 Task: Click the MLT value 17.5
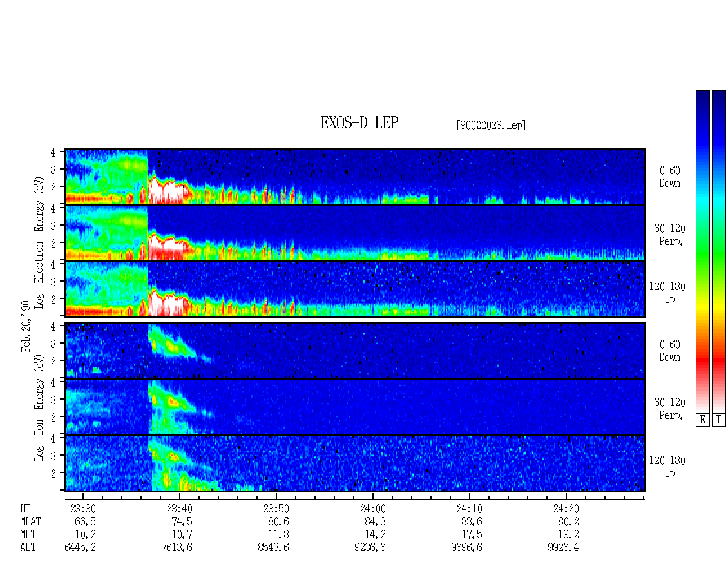click(471, 535)
